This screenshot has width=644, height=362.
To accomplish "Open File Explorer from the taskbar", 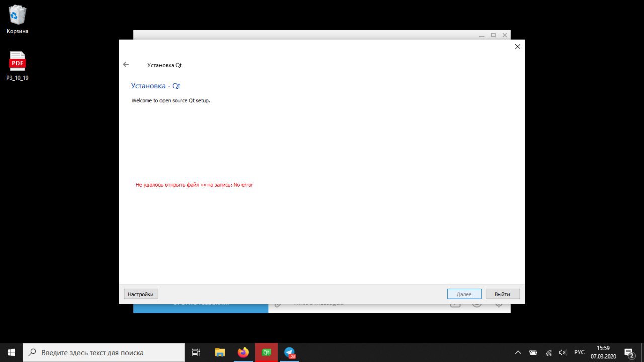I will click(x=220, y=352).
